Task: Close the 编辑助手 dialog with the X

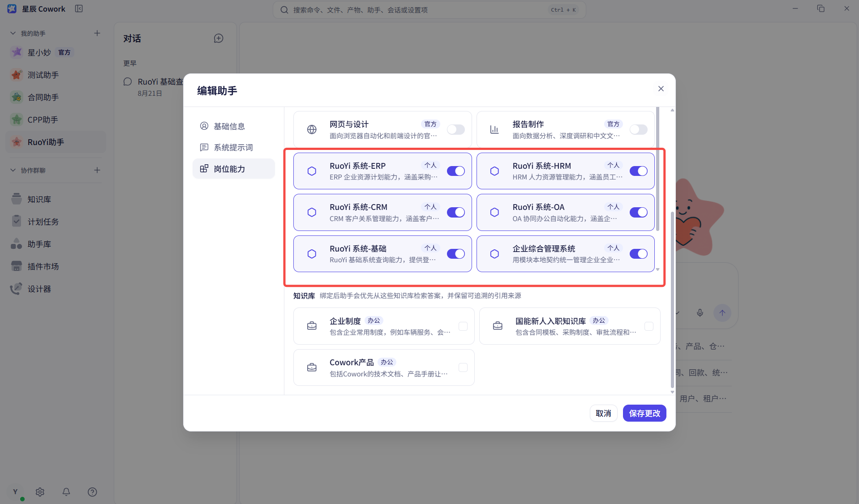Action: click(661, 89)
